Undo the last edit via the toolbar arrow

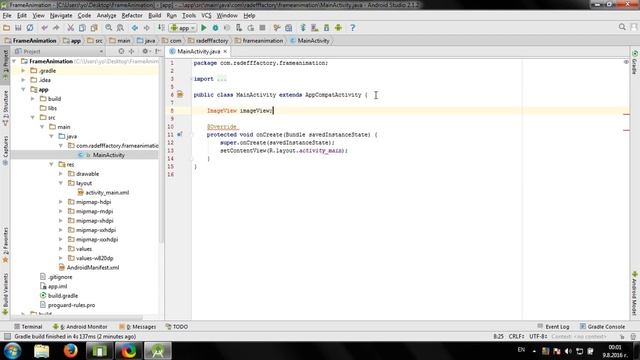44,28
